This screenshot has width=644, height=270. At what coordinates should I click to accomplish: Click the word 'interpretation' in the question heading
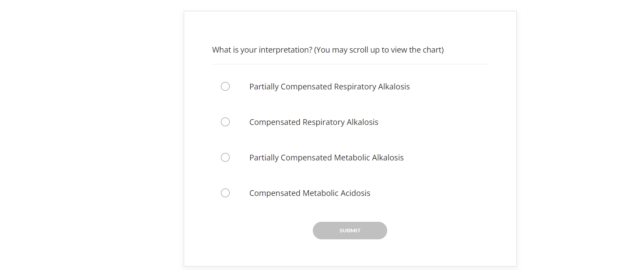pyautogui.click(x=284, y=50)
